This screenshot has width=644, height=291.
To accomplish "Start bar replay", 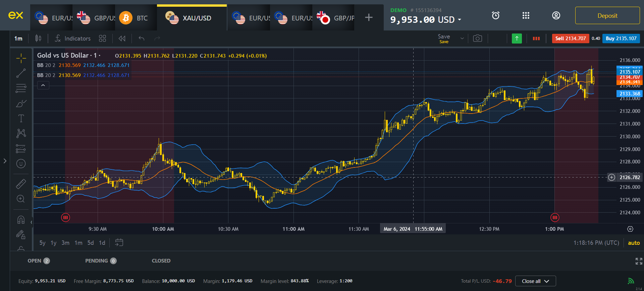I will pos(122,39).
